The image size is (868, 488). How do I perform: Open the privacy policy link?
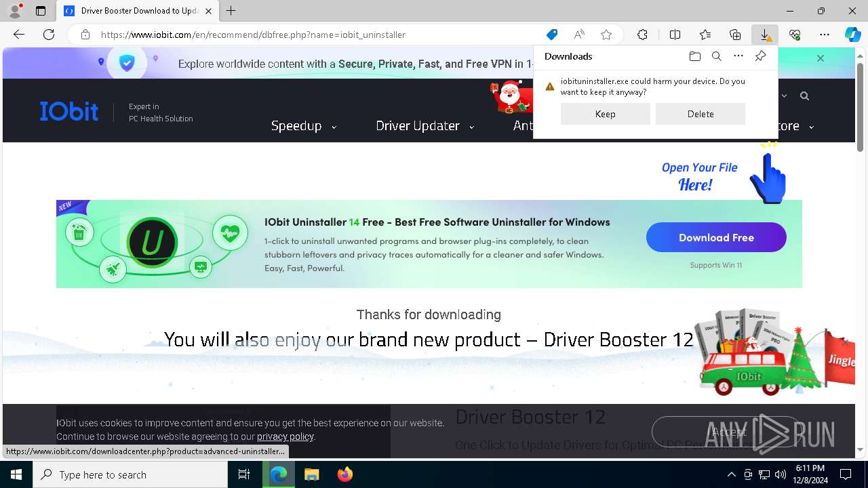pyautogui.click(x=285, y=436)
